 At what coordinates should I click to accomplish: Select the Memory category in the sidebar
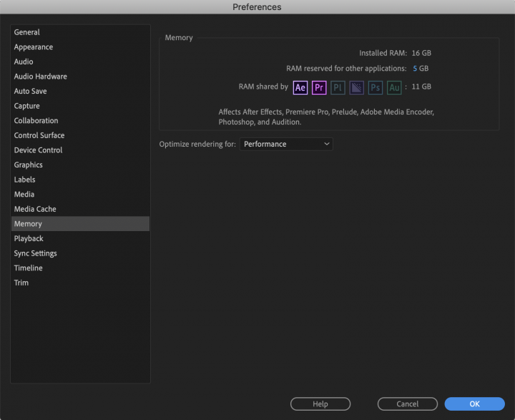pyautogui.click(x=80, y=224)
